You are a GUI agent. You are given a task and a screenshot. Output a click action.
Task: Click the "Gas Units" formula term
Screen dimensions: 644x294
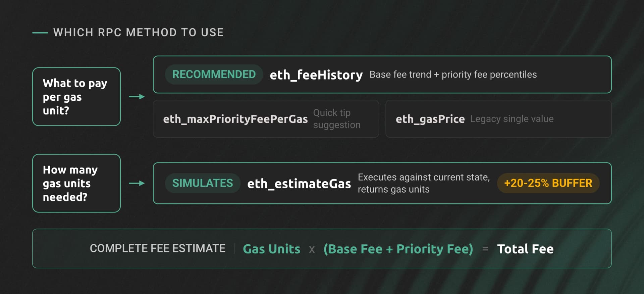click(271, 249)
